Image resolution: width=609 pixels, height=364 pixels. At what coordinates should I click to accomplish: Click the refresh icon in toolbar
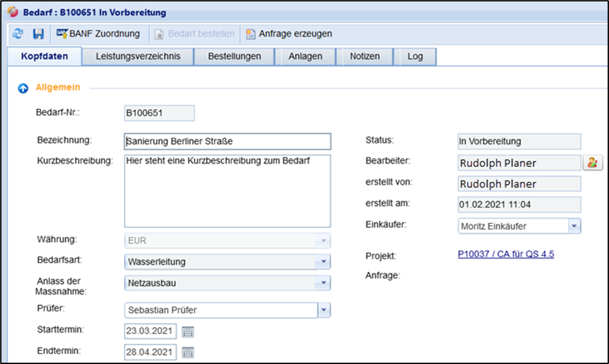coord(18,33)
